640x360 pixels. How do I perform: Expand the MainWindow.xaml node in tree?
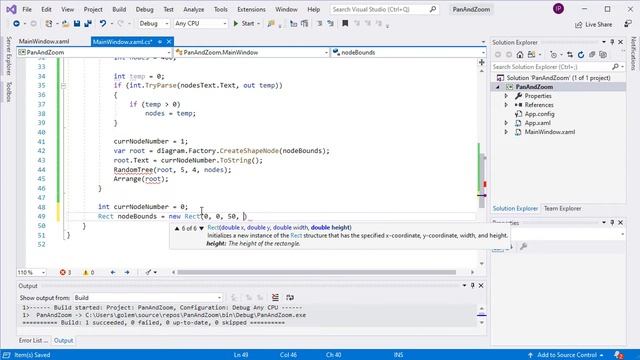(x=506, y=132)
